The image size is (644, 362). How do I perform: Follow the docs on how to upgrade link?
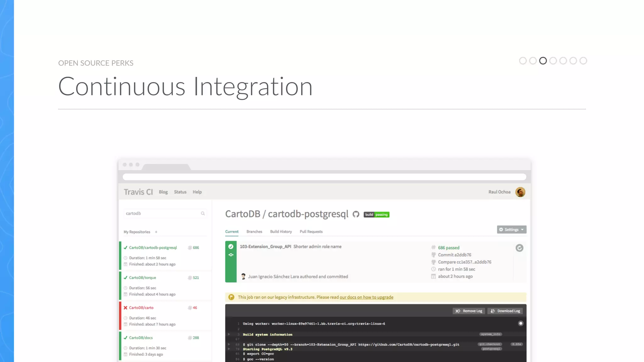point(366,297)
